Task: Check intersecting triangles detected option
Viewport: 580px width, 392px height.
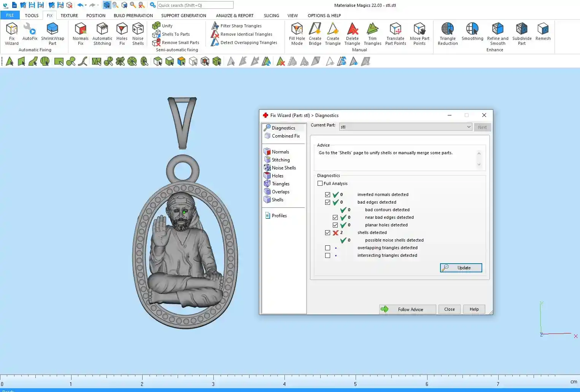Action: tap(327, 255)
